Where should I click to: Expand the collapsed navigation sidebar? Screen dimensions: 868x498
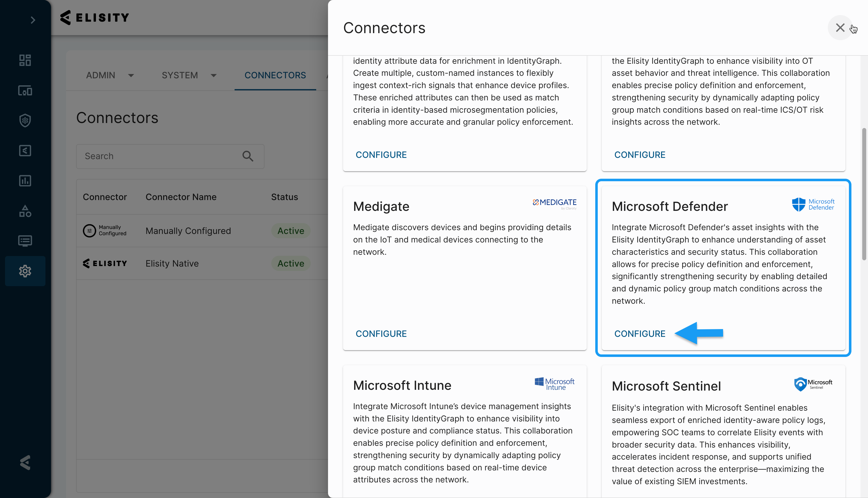pyautogui.click(x=33, y=20)
